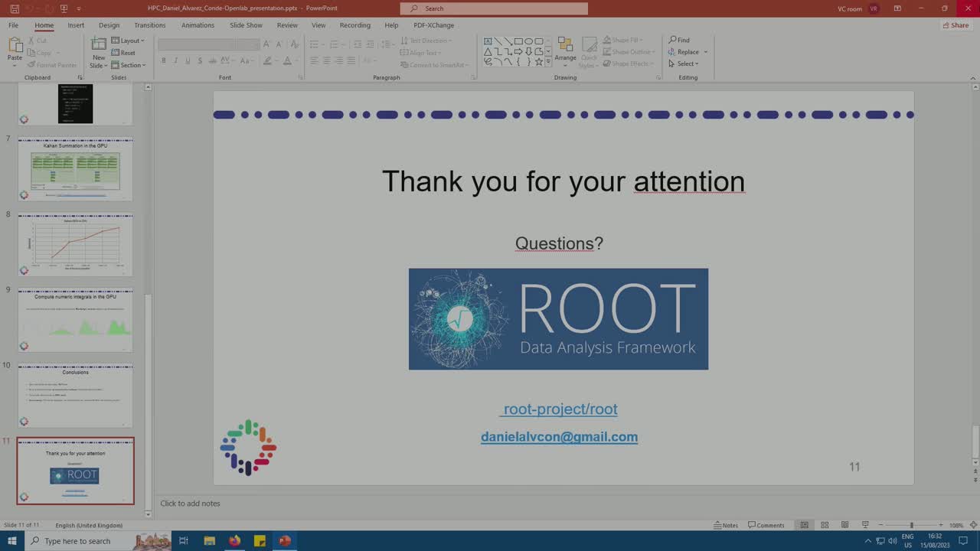Click the Share button
Screen dimensions: 980x551
[x=955, y=25]
